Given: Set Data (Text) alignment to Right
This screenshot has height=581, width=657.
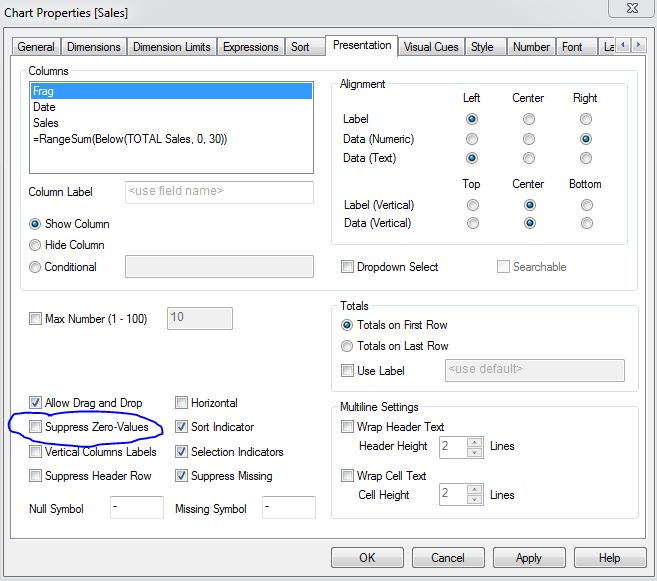Looking at the screenshot, I should [586, 158].
